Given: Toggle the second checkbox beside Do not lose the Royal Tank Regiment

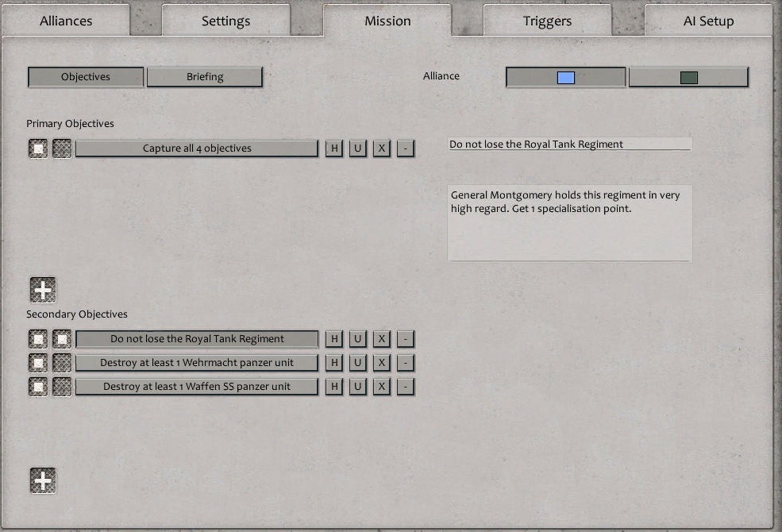Looking at the screenshot, I should pos(62,338).
